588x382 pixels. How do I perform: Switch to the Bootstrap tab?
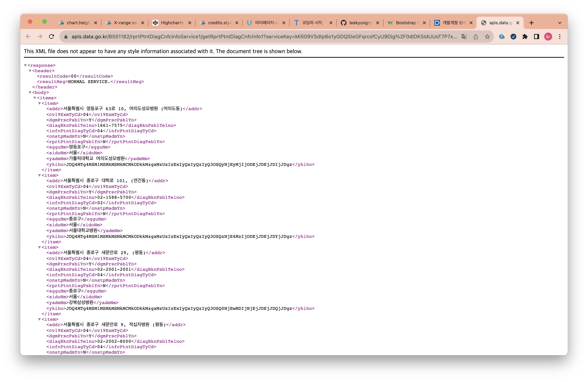tap(405, 23)
